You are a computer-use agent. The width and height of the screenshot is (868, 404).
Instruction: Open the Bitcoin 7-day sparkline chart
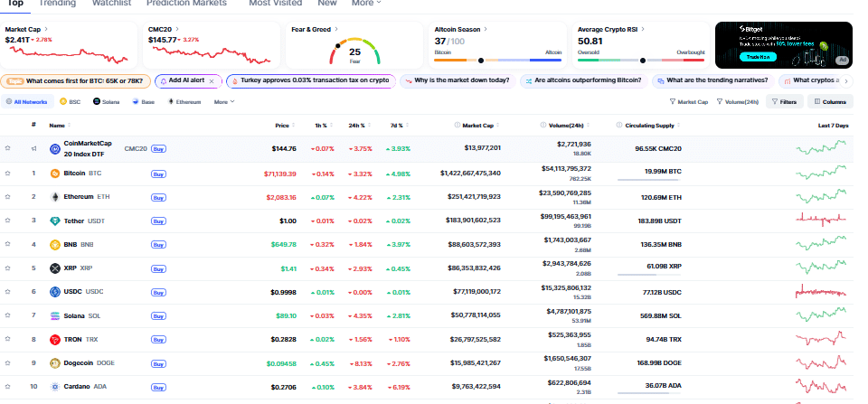(822, 173)
